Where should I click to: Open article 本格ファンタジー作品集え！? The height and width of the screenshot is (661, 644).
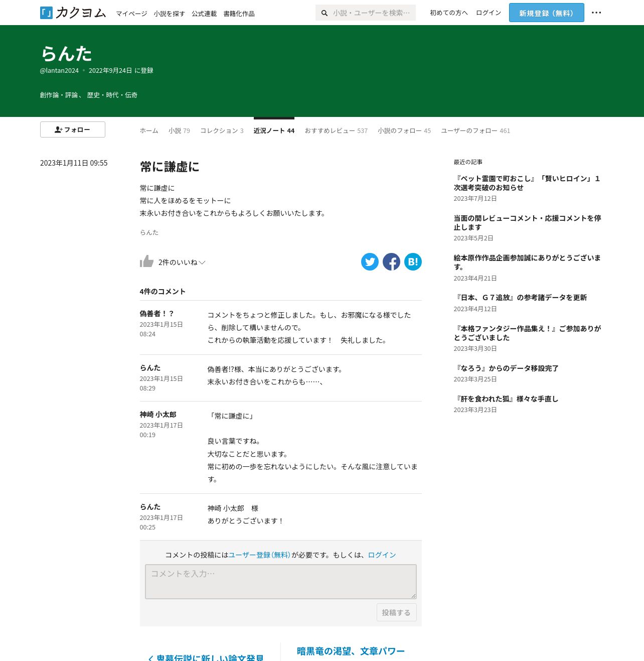click(x=528, y=333)
